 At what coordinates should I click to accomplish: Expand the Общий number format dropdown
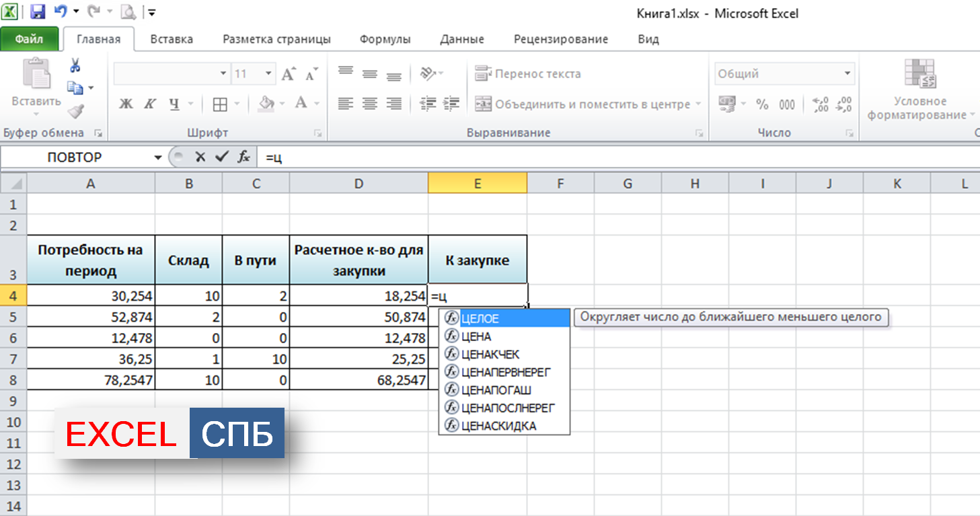pyautogui.click(x=847, y=74)
